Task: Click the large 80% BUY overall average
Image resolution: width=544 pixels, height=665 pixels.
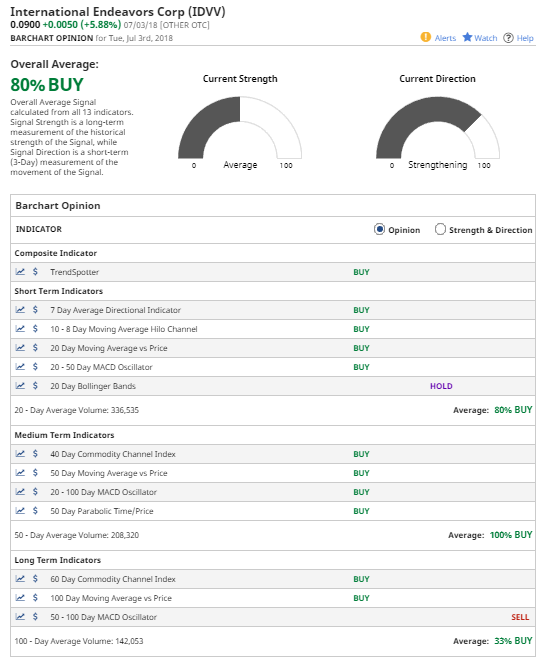Action: click(x=47, y=85)
